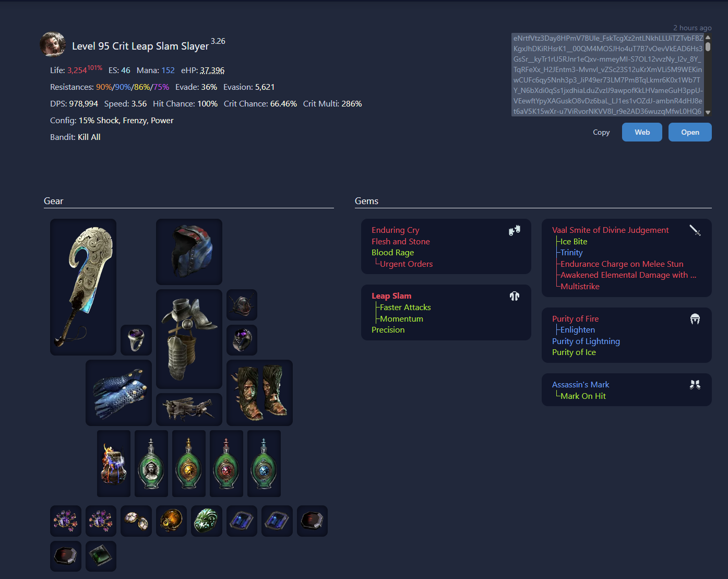The width and height of the screenshot is (728, 579).
Task: Click the Copy button
Action: 601,132
